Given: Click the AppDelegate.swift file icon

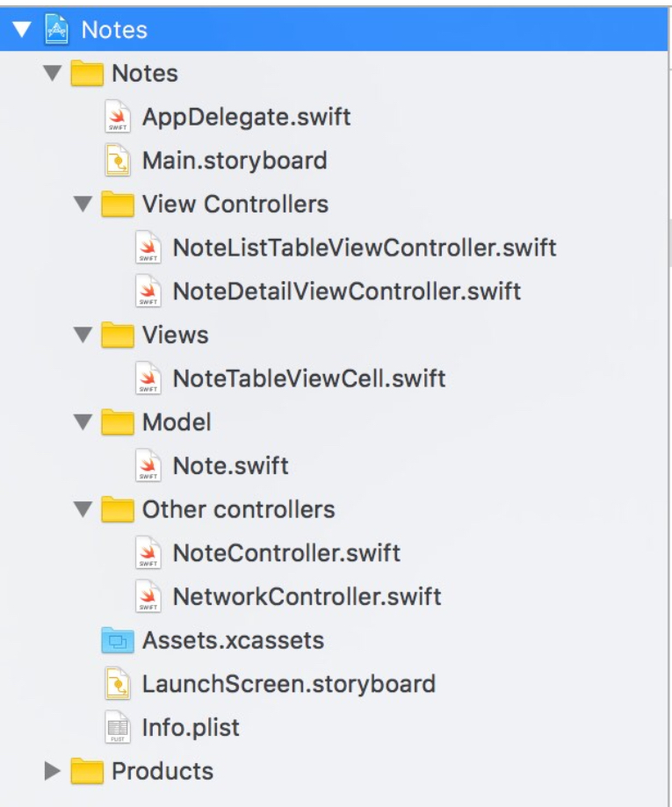Looking at the screenshot, I should [118, 116].
